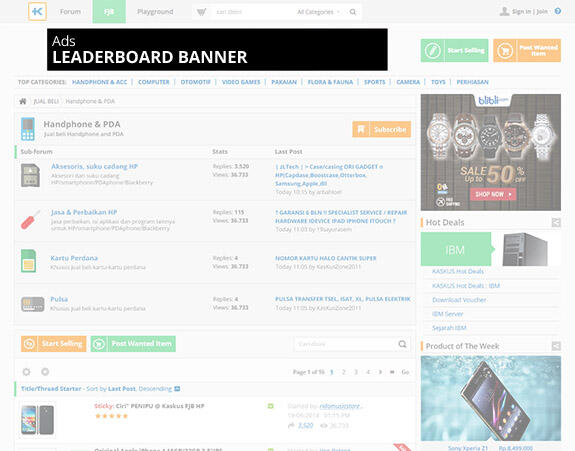Screen dimensions: 575x451
Task: Focus the Cari item search field
Action: (x=253, y=12)
